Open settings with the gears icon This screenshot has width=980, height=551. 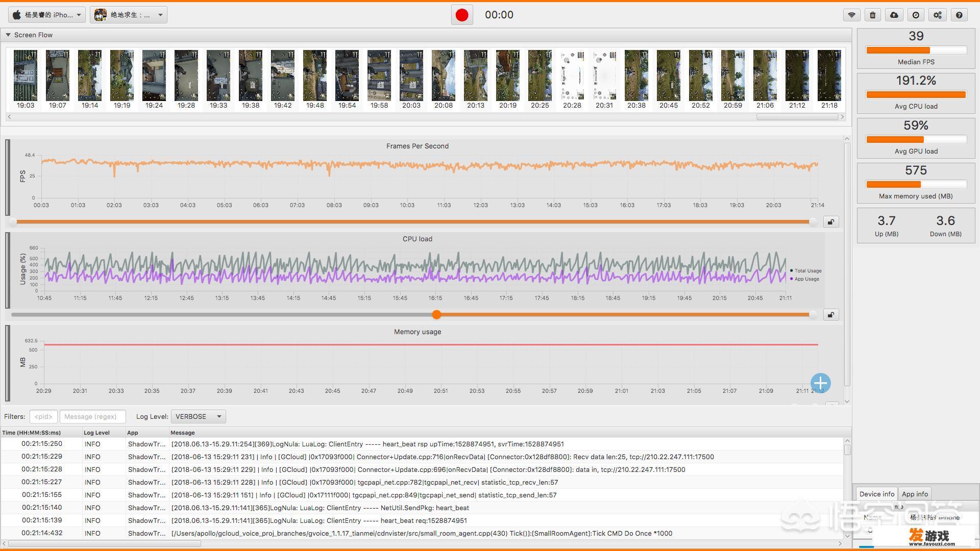(938, 15)
